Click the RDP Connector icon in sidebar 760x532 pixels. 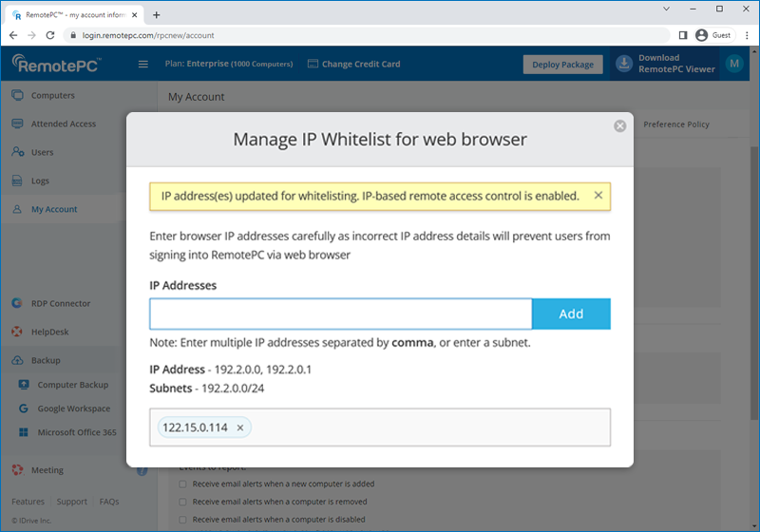(x=17, y=303)
